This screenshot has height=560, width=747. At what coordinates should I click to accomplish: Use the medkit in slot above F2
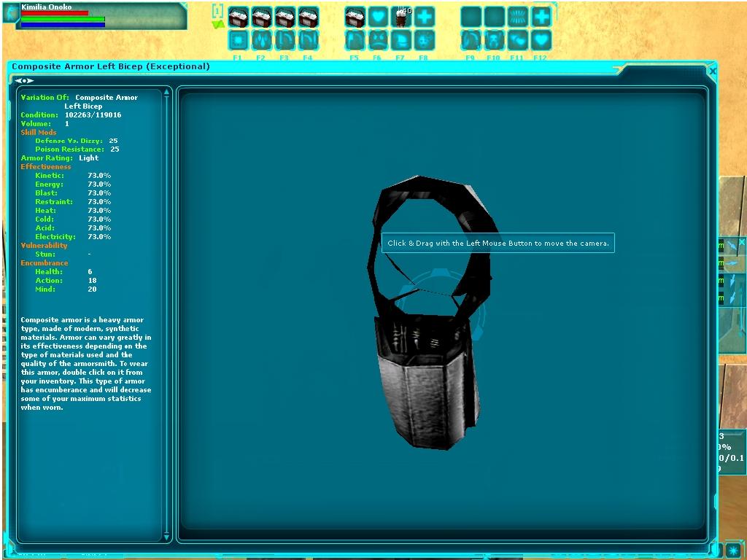[262, 17]
